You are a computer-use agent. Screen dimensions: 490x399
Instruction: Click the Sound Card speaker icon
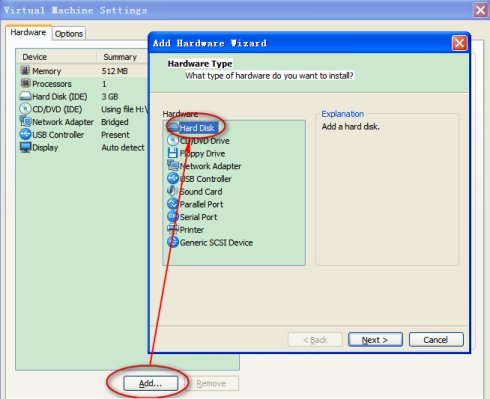point(172,191)
